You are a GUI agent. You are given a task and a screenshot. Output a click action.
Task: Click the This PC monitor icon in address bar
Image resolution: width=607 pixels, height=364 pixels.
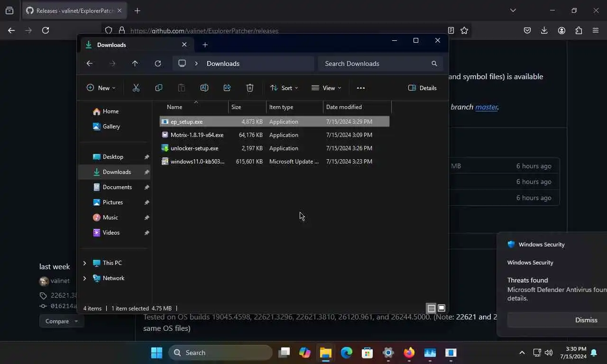coord(182,64)
